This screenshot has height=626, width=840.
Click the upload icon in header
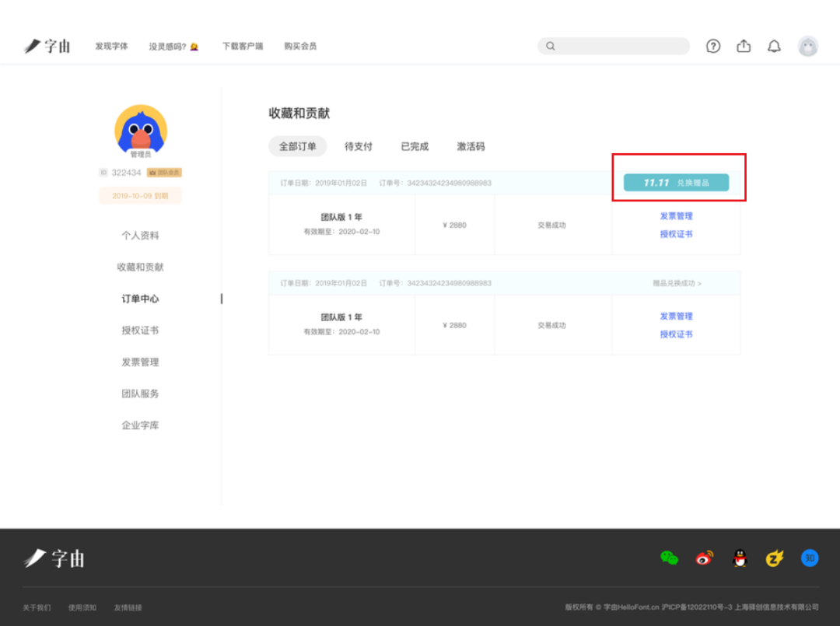(744, 46)
